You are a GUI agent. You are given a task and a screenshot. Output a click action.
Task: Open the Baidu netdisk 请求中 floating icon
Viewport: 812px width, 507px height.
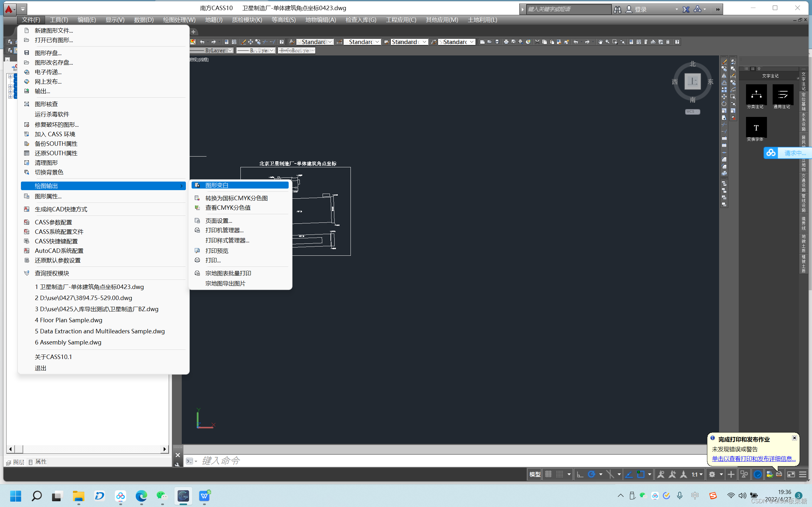pos(771,153)
